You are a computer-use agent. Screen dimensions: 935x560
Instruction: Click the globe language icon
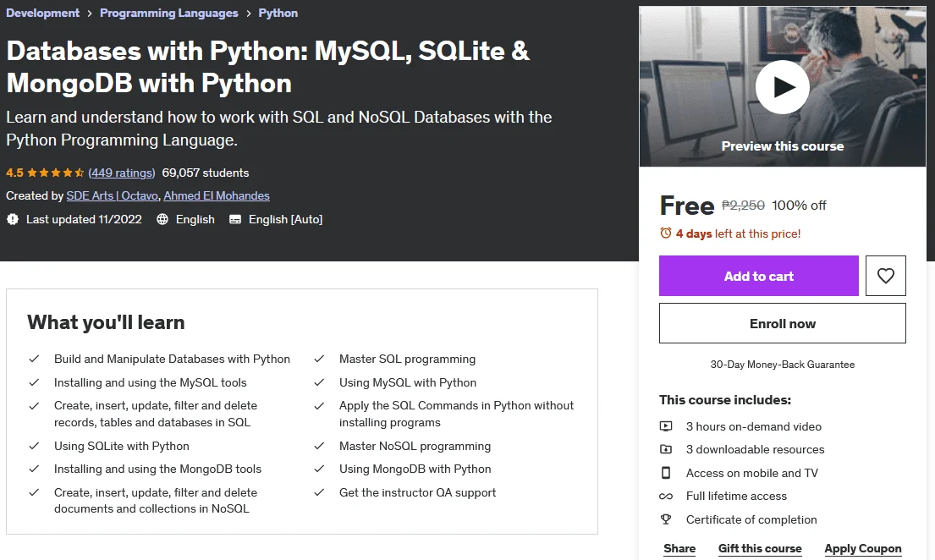pos(162,219)
